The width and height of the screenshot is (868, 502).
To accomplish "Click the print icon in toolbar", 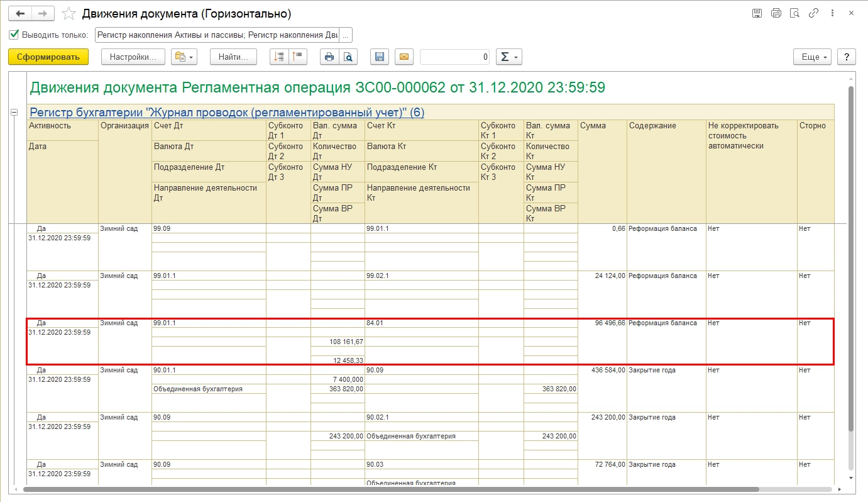I will (x=329, y=57).
